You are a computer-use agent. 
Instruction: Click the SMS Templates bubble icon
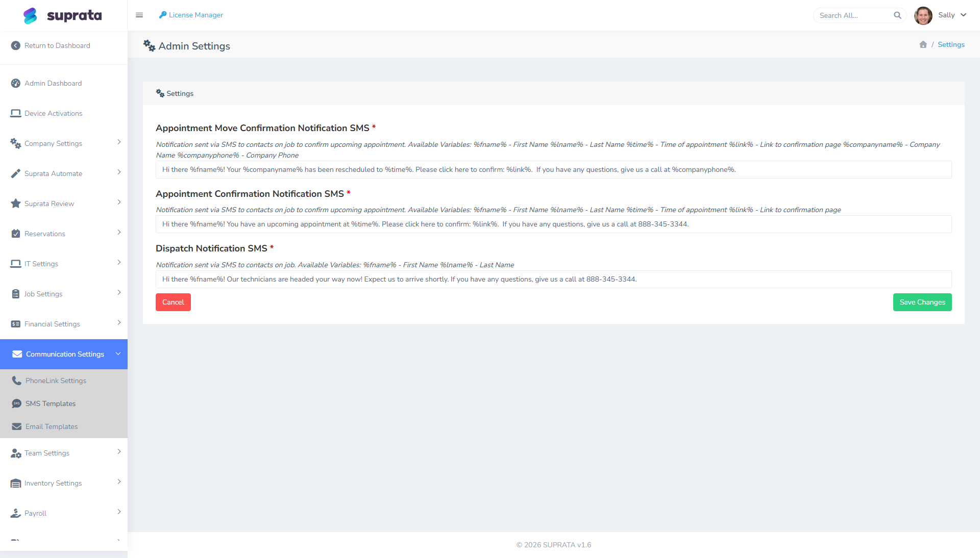pos(17,403)
